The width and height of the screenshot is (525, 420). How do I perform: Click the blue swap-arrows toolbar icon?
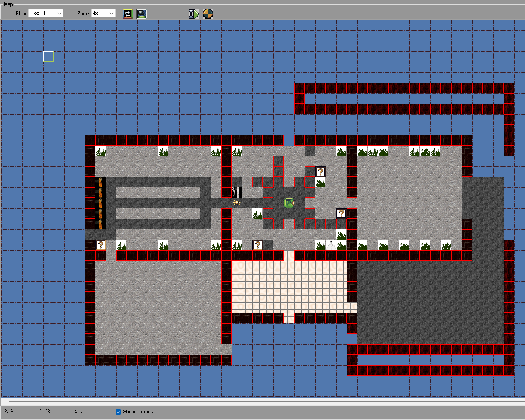(x=128, y=14)
